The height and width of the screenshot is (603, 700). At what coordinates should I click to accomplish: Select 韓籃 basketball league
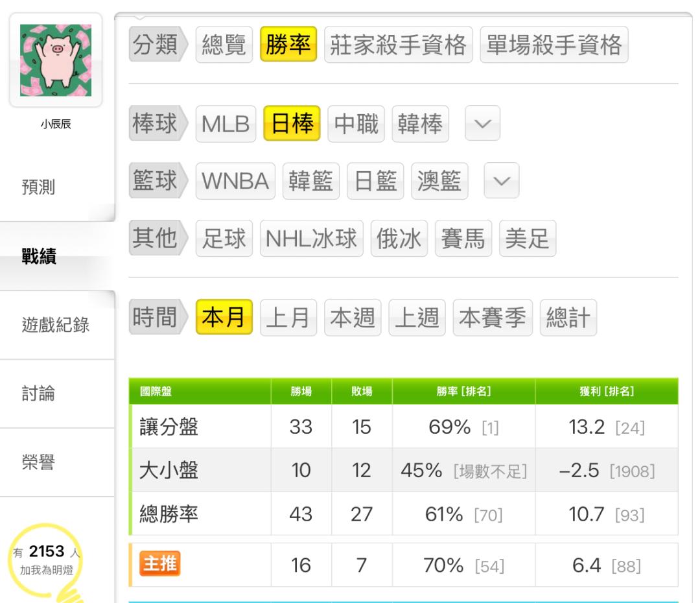(311, 181)
